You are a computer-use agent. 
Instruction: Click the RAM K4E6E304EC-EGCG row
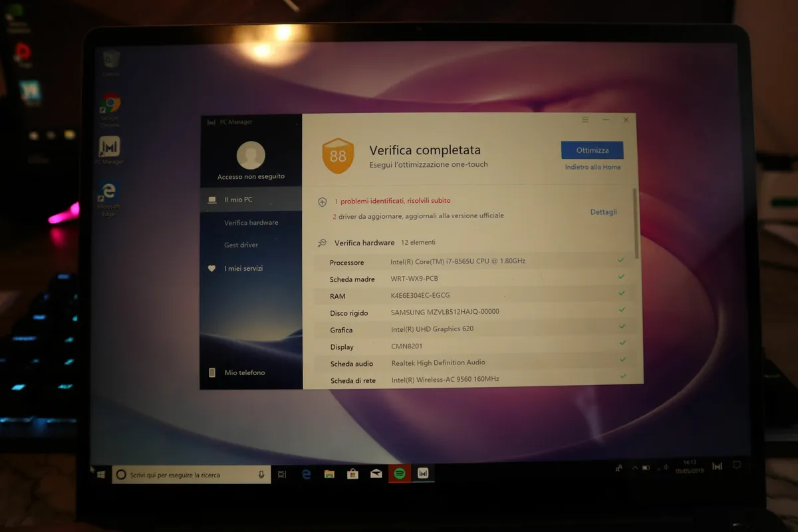pos(474,296)
